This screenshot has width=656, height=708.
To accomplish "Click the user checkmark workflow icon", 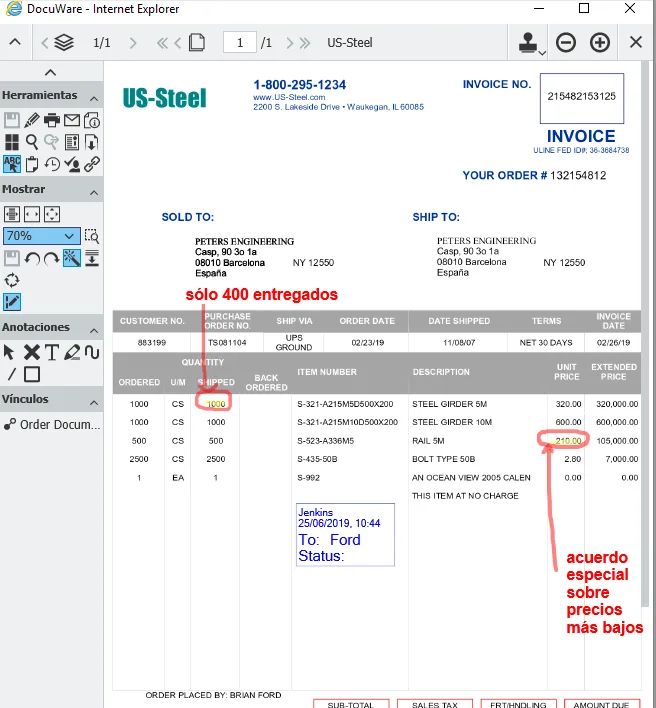I will [72, 164].
